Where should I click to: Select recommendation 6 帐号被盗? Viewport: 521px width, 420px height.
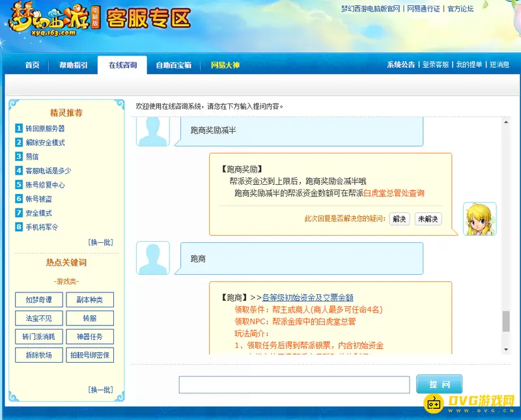click(x=39, y=199)
